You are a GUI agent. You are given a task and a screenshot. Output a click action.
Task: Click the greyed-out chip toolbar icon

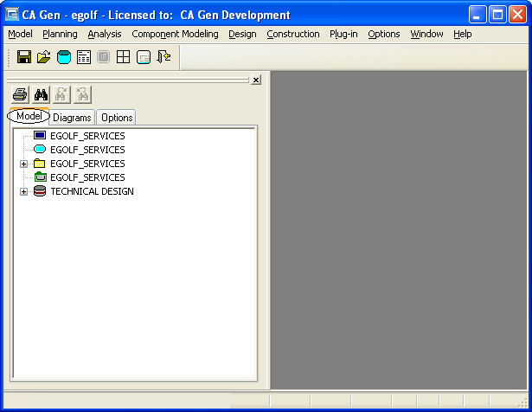pos(104,56)
